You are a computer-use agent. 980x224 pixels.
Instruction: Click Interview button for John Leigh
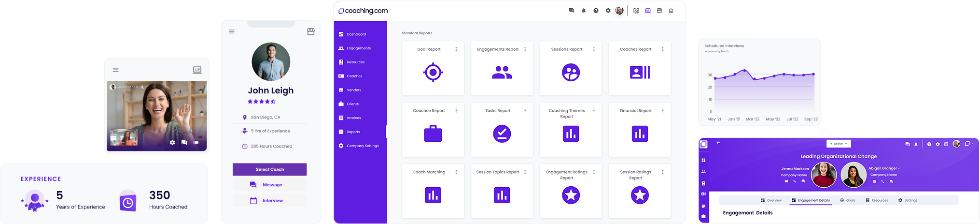[270, 200]
